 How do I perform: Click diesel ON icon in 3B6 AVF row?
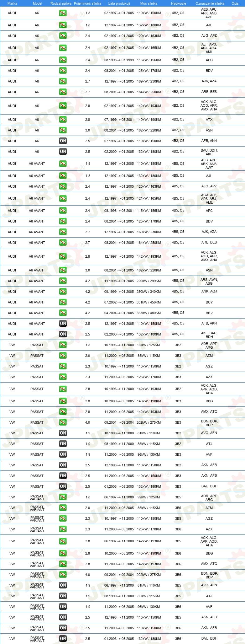coord(63,607)
